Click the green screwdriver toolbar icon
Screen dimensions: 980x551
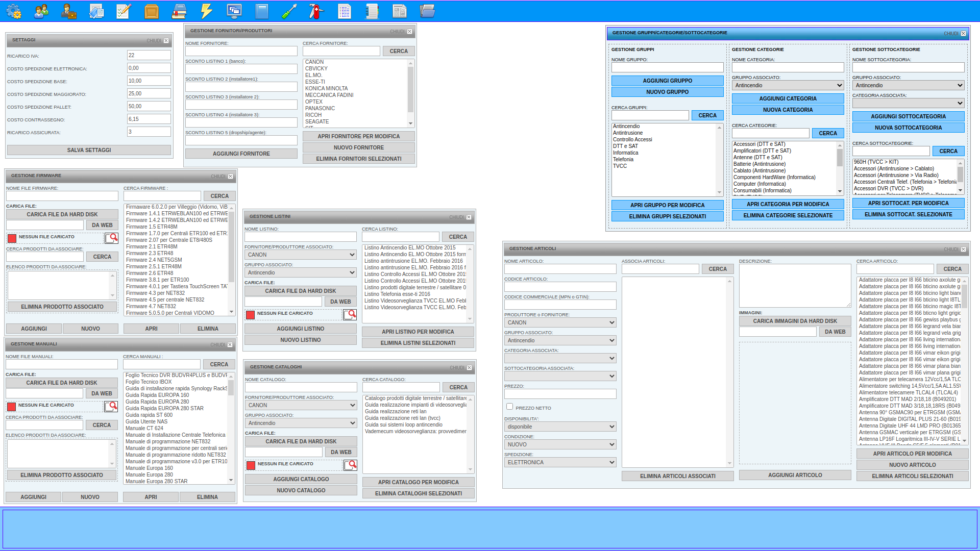point(289,11)
